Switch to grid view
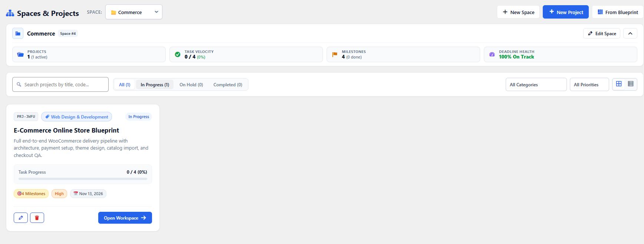This screenshot has height=244, width=644. coord(619,84)
